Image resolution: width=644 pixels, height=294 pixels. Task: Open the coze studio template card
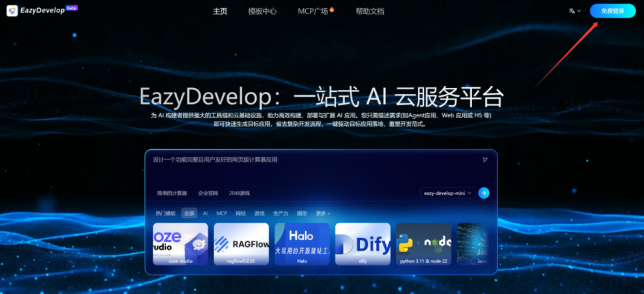click(180, 244)
